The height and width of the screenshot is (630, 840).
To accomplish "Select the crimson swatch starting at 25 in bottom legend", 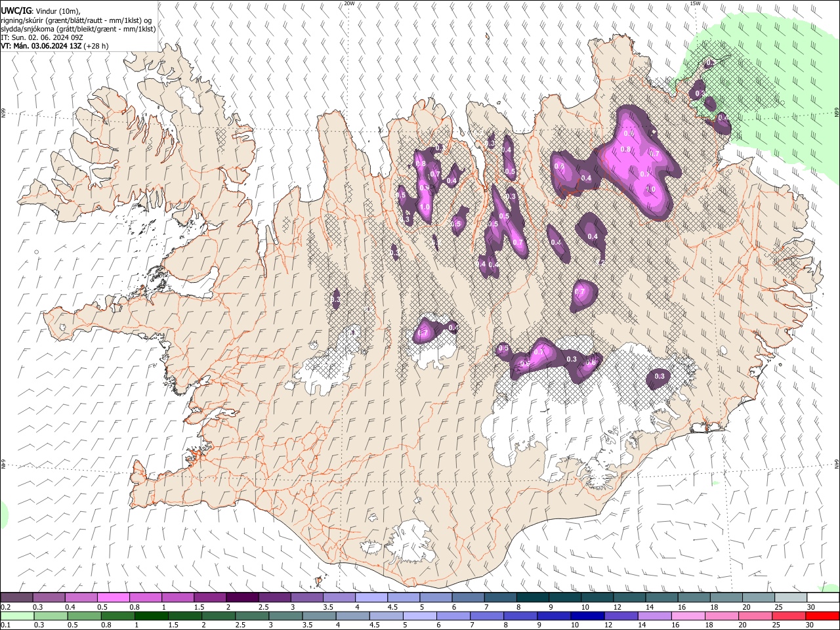I will [789, 616].
